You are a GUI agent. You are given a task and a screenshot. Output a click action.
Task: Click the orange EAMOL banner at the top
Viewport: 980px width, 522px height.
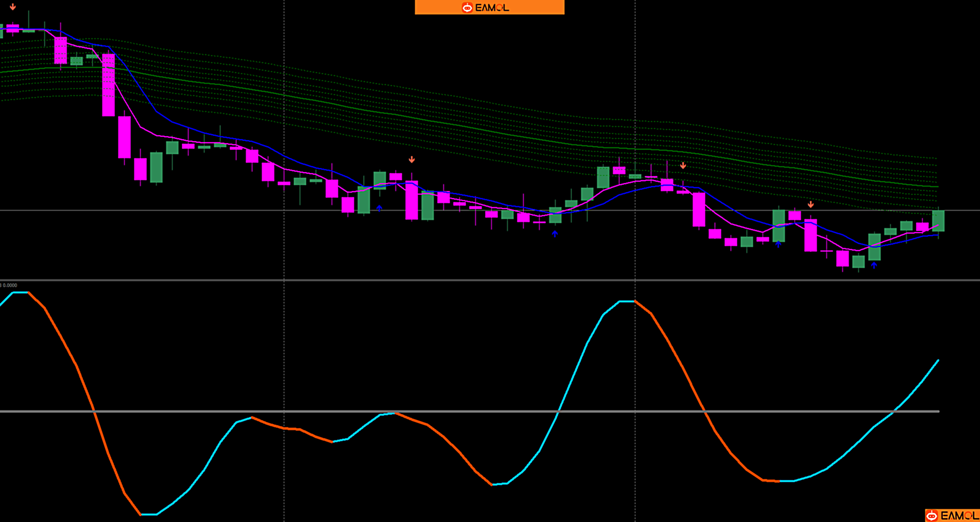[489, 7]
